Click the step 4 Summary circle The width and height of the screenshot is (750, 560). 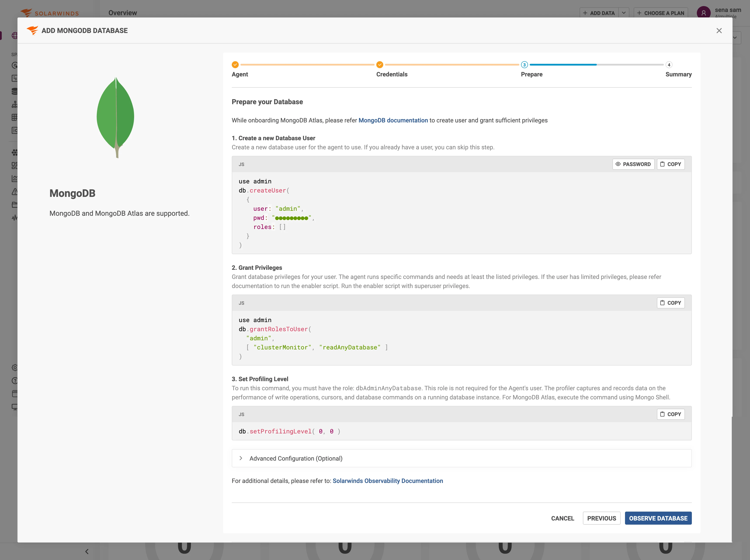pos(669,65)
